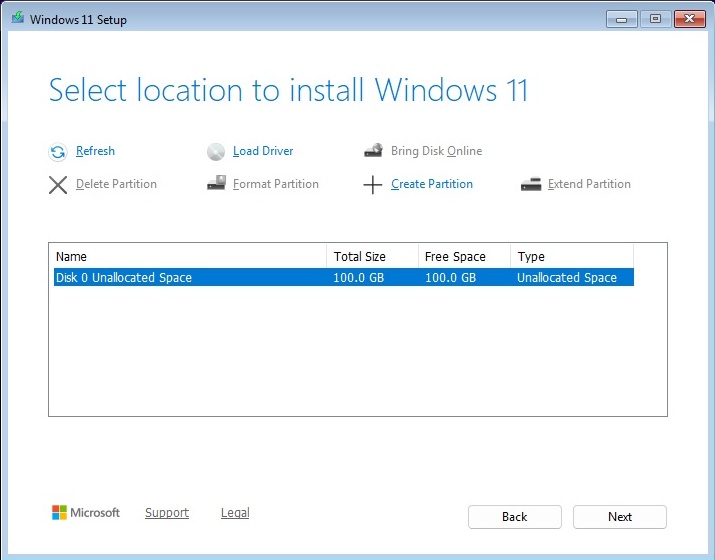Maximize the Windows 11 Setup window
Viewport: 715px width, 560px height.
click(655, 19)
